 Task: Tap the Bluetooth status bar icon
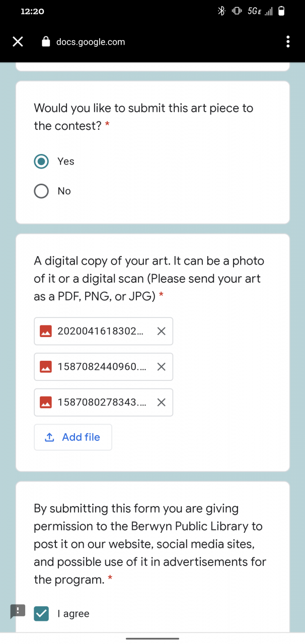[x=220, y=11]
